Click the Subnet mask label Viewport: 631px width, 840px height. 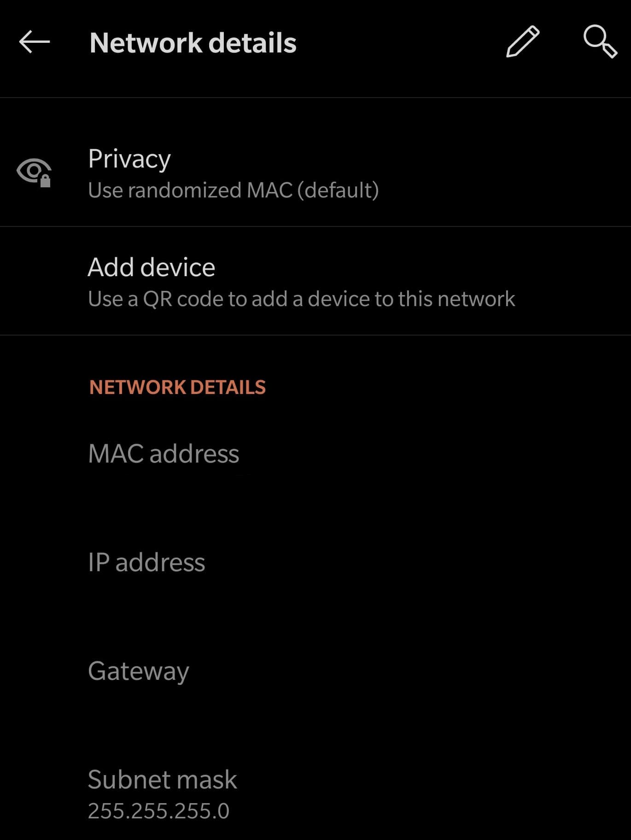pyautogui.click(x=162, y=778)
